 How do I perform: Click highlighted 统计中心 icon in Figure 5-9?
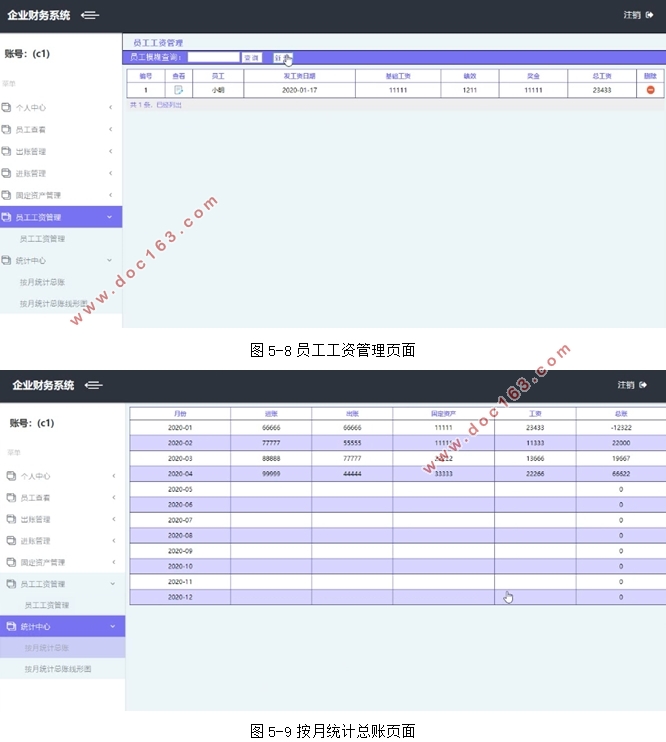coord(11,626)
